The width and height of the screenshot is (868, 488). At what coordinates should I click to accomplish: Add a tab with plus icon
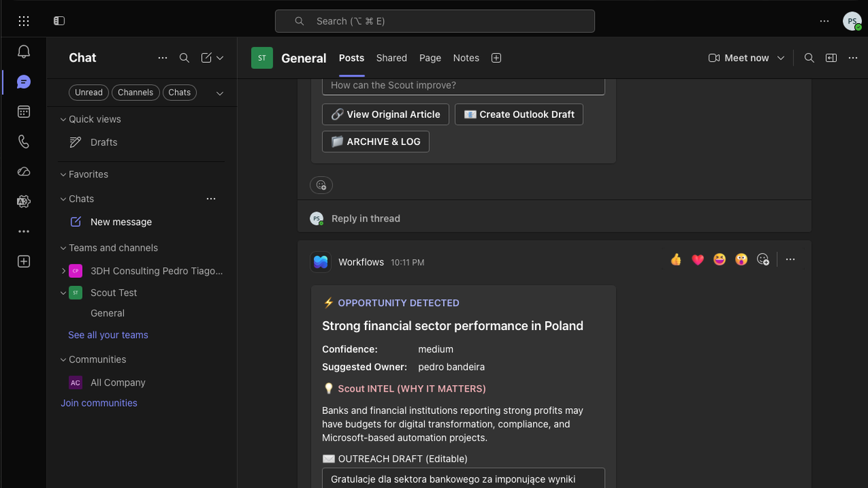pos(496,58)
